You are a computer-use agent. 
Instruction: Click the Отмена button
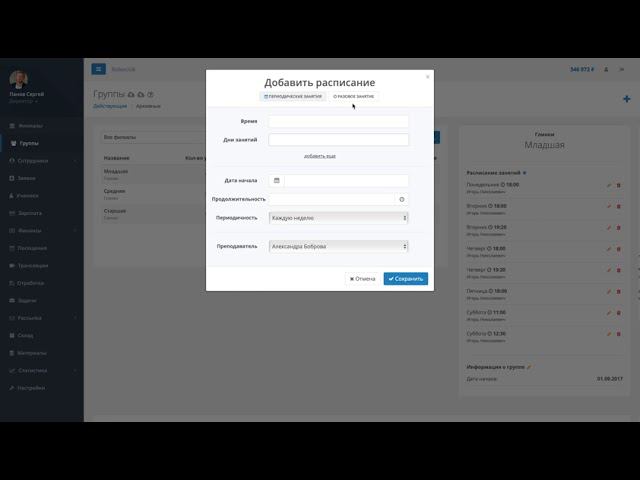(362, 279)
